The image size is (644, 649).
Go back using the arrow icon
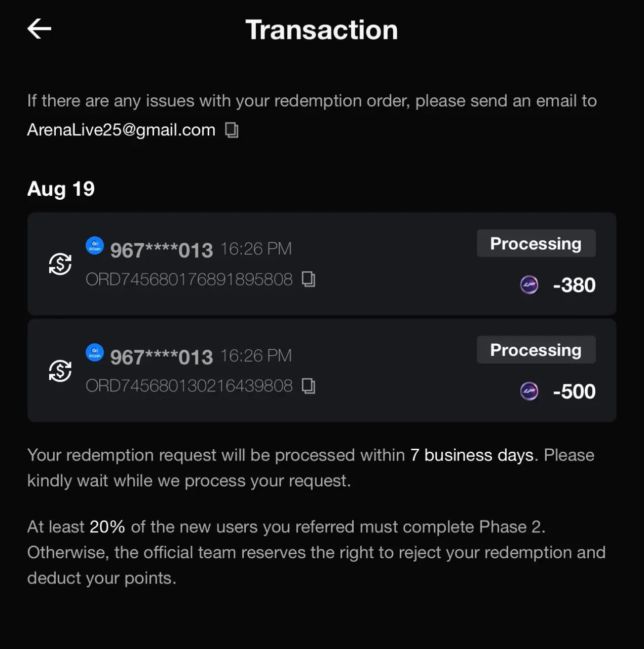coord(39,29)
